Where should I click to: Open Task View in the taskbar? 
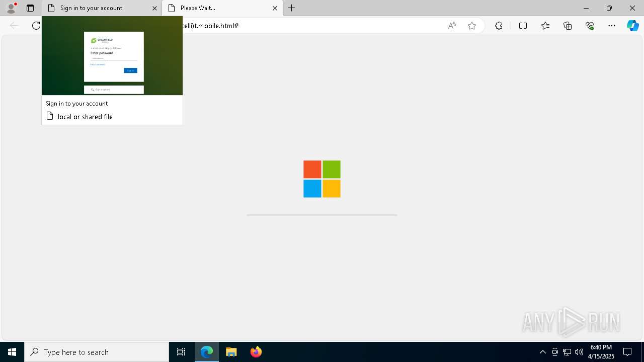(x=181, y=352)
